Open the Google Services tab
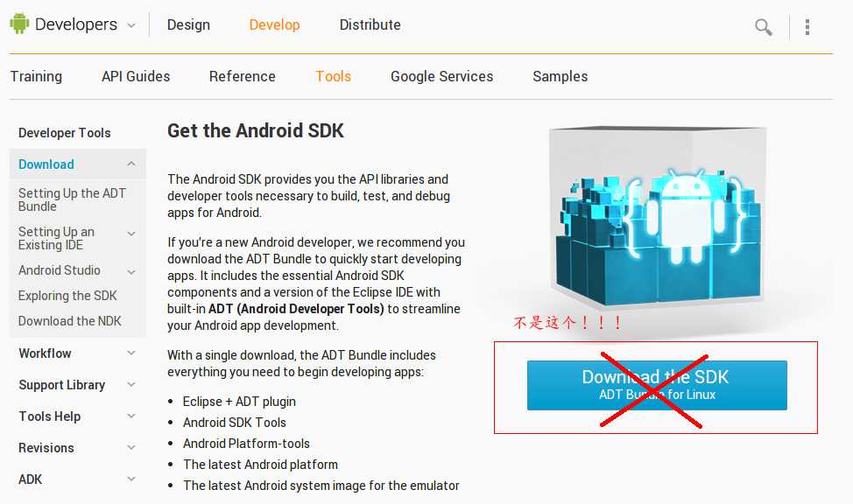Viewport: 853px width, 504px height. pos(441,77)
